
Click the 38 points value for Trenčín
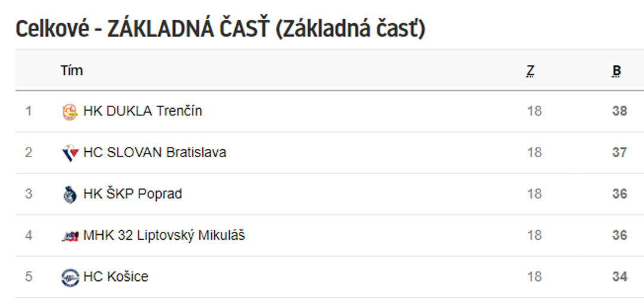[x=620, y=111]
